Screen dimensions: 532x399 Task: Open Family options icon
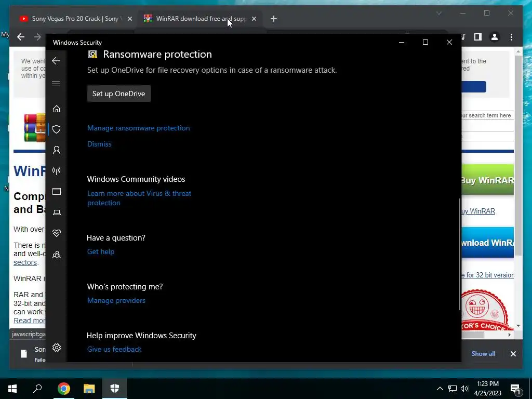[x=56, y=255]
